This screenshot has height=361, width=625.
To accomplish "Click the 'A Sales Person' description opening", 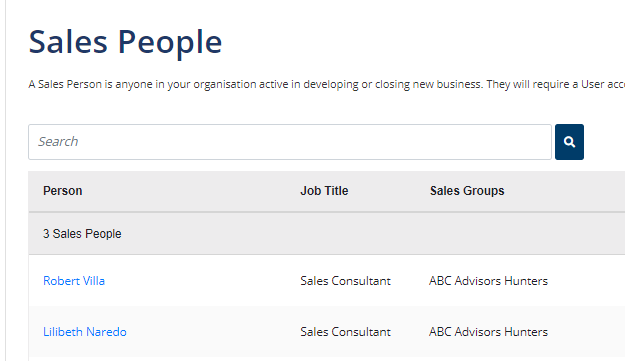I will pyautogui.click(x=65, y=84).
